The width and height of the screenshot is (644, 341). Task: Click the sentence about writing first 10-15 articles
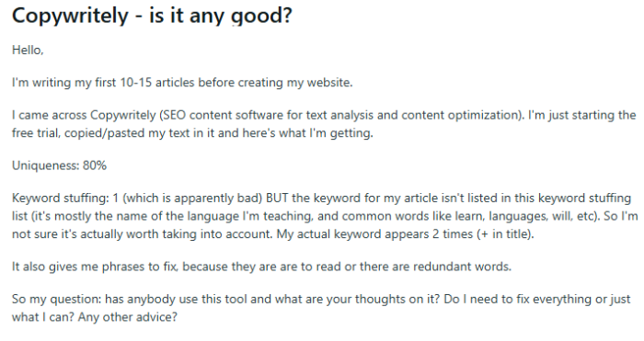pyautogui.click(x=182, y=83)
